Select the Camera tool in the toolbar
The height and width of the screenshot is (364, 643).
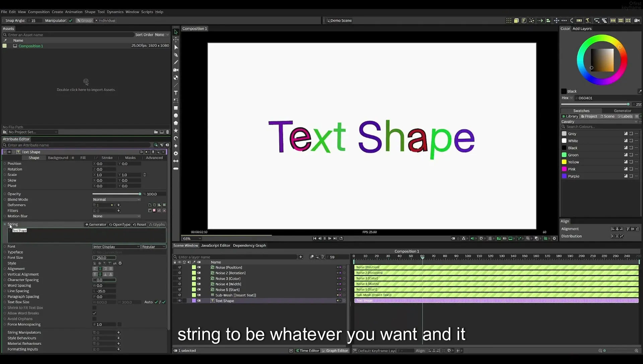pyautogui.click(x=176, y=70)
